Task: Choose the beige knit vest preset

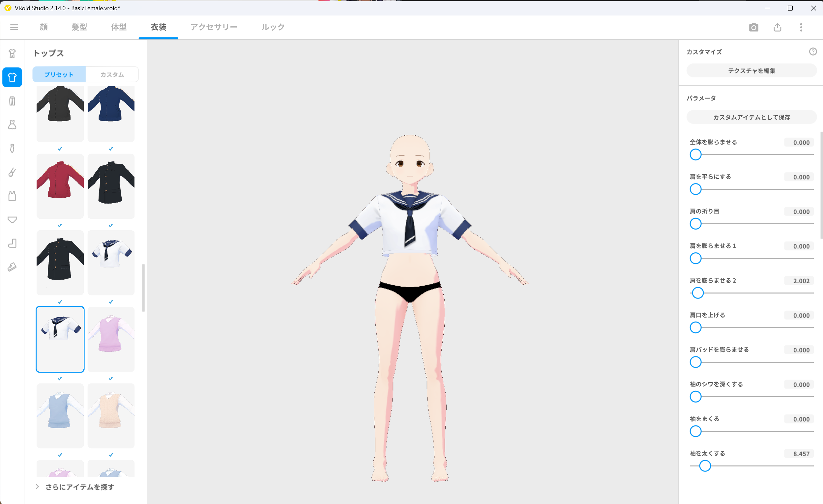Action: coord(111,416)
